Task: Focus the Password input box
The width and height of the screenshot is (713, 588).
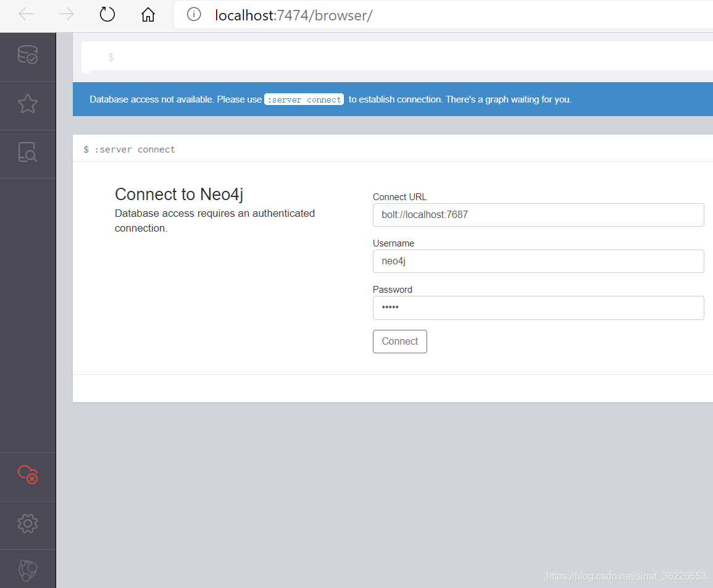Action: click(x=538, y=308)
